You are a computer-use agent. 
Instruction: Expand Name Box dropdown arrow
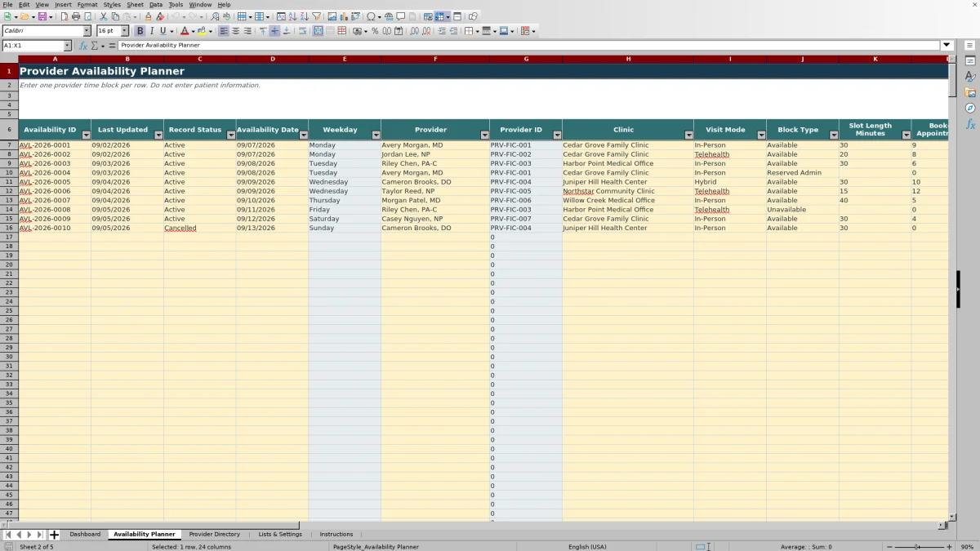[x=67, y=46]
